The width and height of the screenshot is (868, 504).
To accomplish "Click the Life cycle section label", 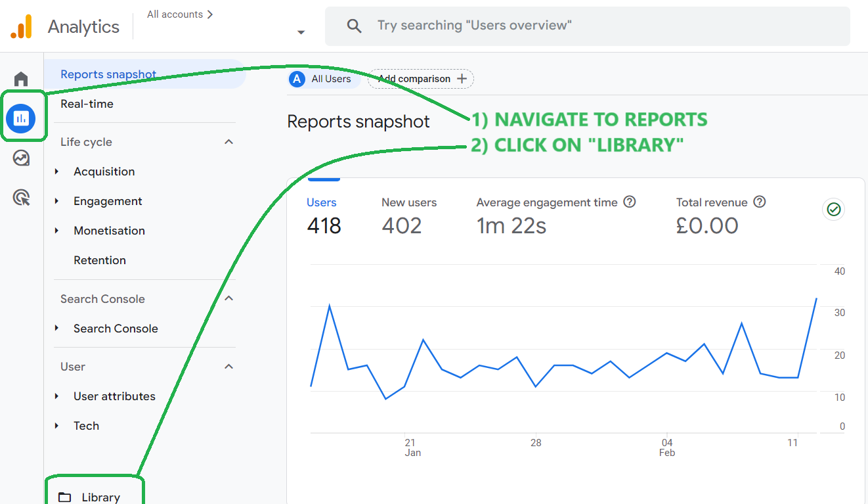I will pyautogui.click(x=86, y=142).
